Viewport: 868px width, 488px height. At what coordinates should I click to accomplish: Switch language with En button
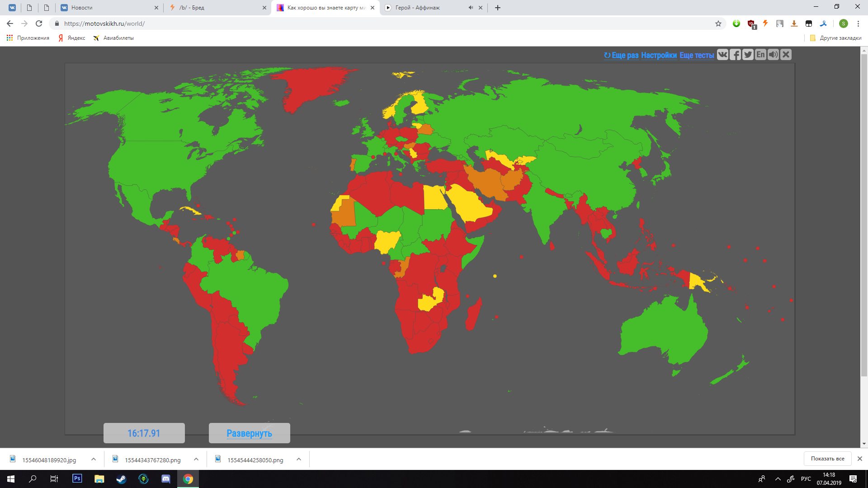click(760, 55)
